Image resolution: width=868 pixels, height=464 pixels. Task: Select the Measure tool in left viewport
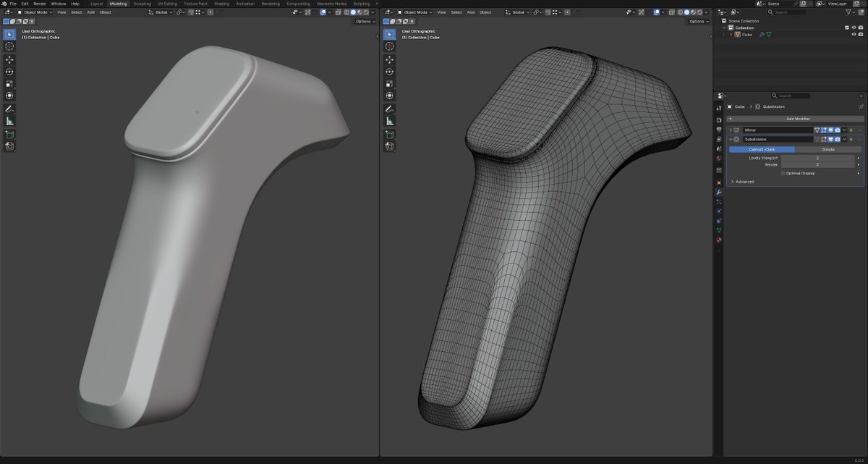(9, 121)
